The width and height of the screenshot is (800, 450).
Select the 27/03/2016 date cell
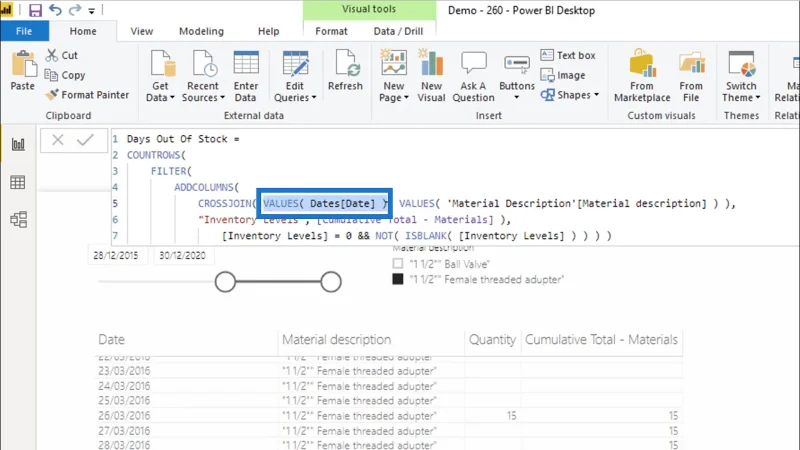click(x=124, y=431)
